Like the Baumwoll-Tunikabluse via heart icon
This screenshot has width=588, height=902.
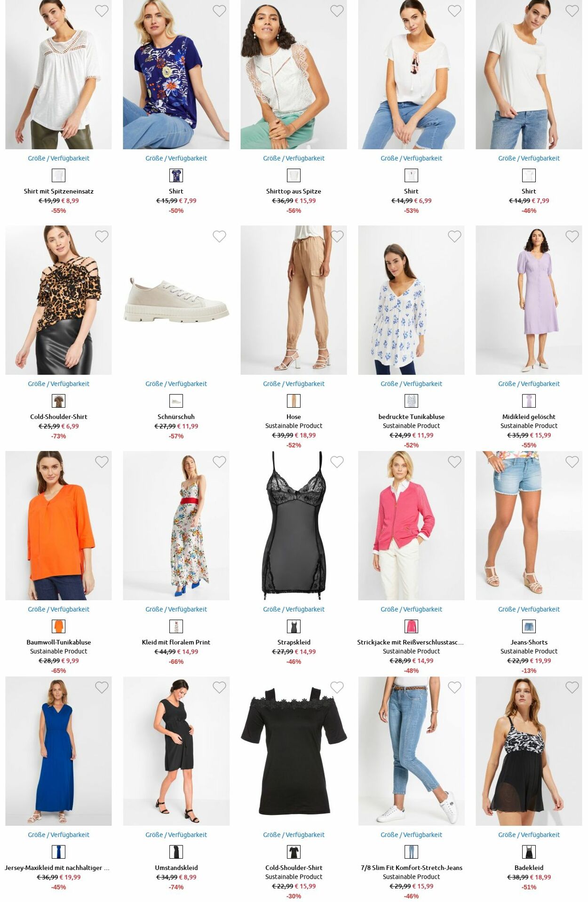coord(102,462)
